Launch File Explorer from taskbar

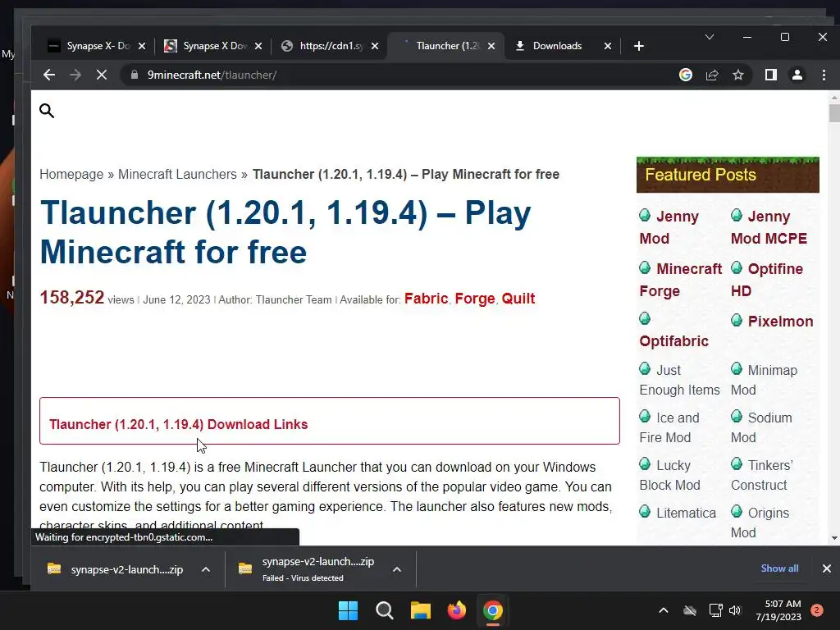[x=421, y=610]
